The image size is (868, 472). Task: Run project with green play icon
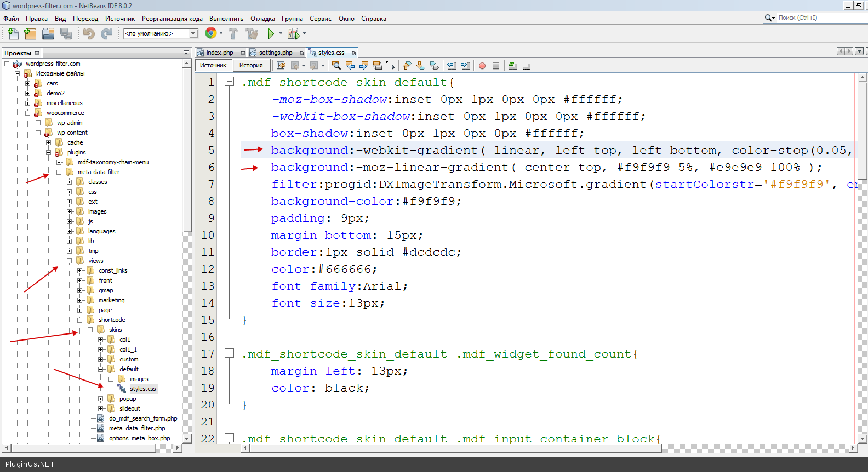point(271,34)
